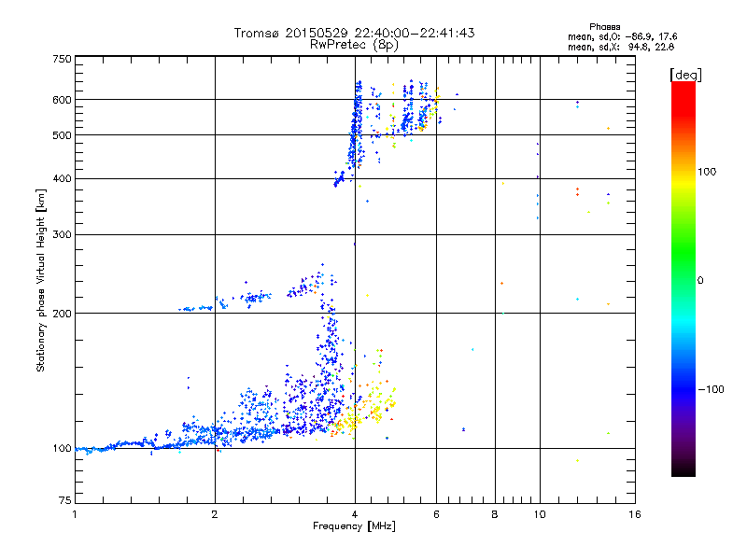Click the y-axis label '300'

tap(62, 235)
